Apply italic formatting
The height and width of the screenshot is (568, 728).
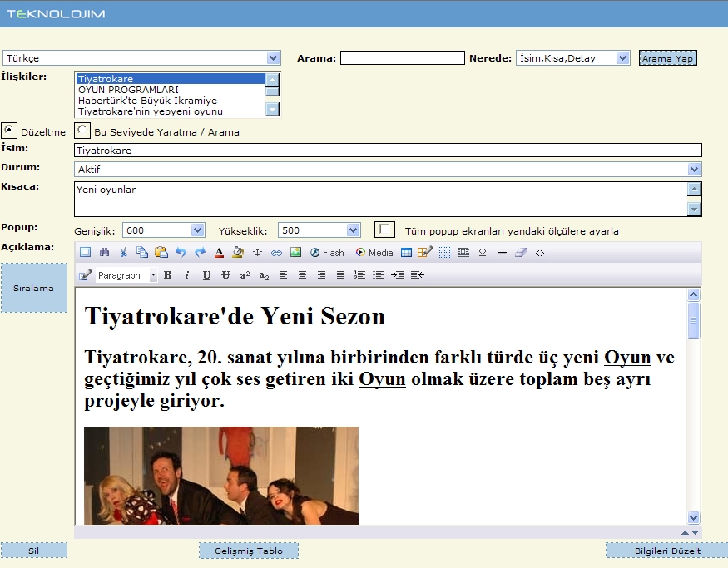pos(186,275)
